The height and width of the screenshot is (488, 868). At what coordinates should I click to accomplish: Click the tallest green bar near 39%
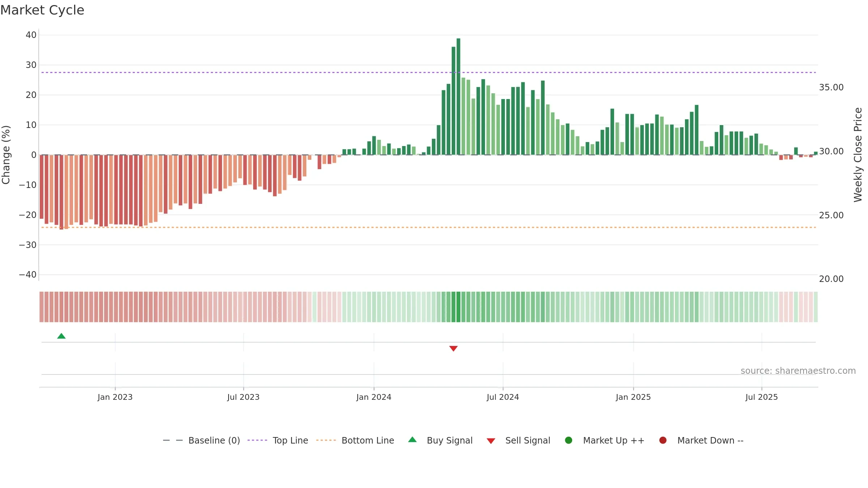pyautogui.click(x=458, y=97)
